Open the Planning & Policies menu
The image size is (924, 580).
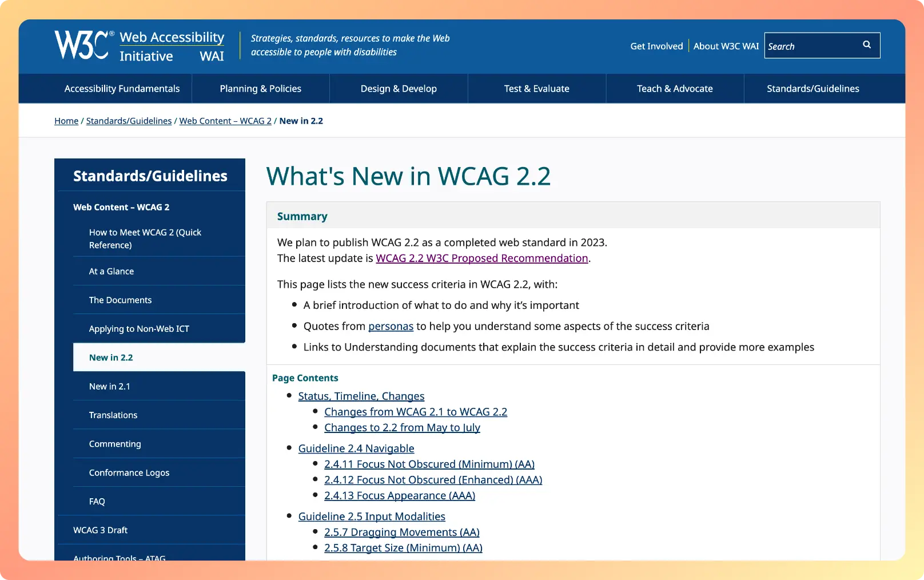click(260, 89)
